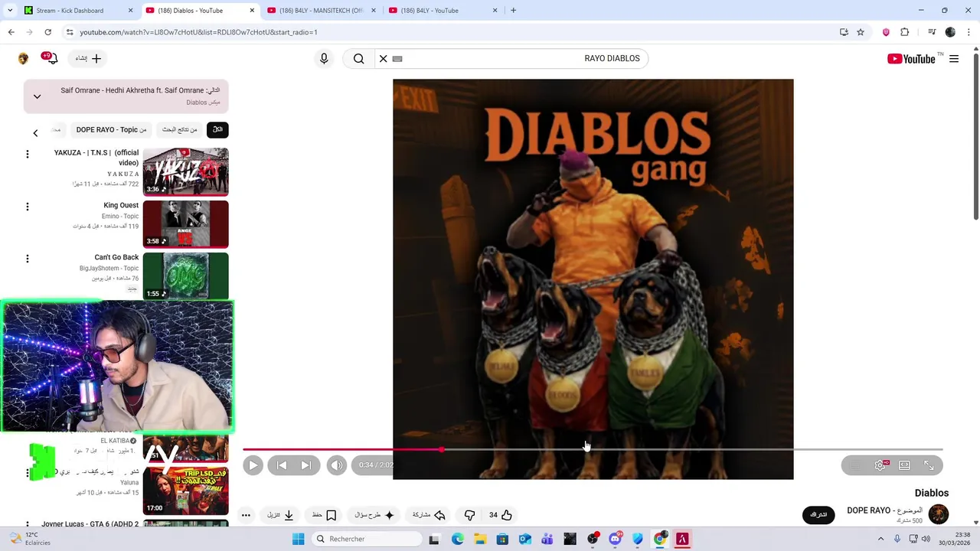Image resolution: width=980 pixels, height=551 pixels.
Task: Close the Diablos - YouTube tab
Action: point(251,11)
